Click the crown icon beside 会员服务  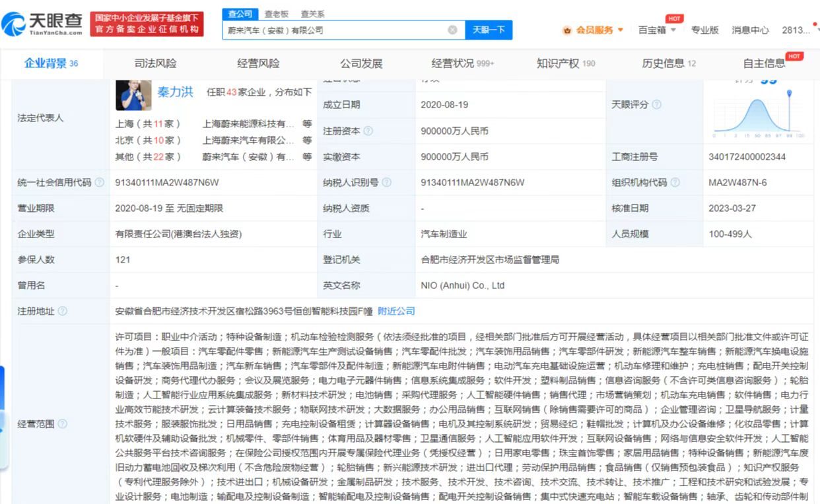566,30
